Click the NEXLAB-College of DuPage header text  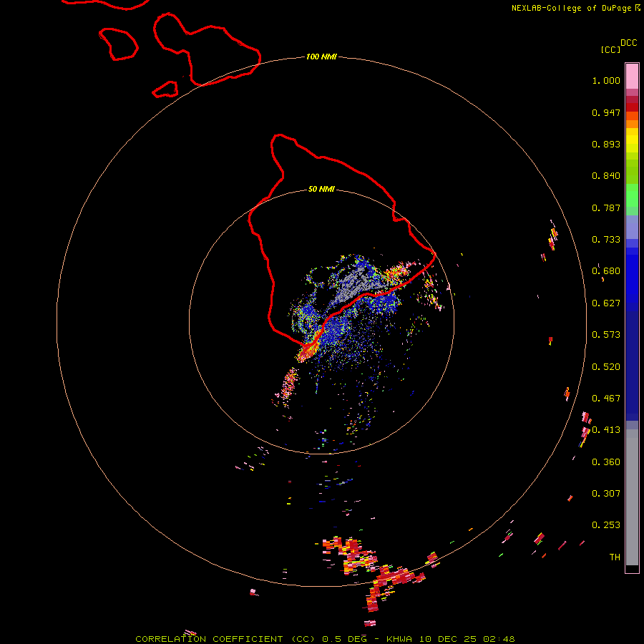point(571,8)
